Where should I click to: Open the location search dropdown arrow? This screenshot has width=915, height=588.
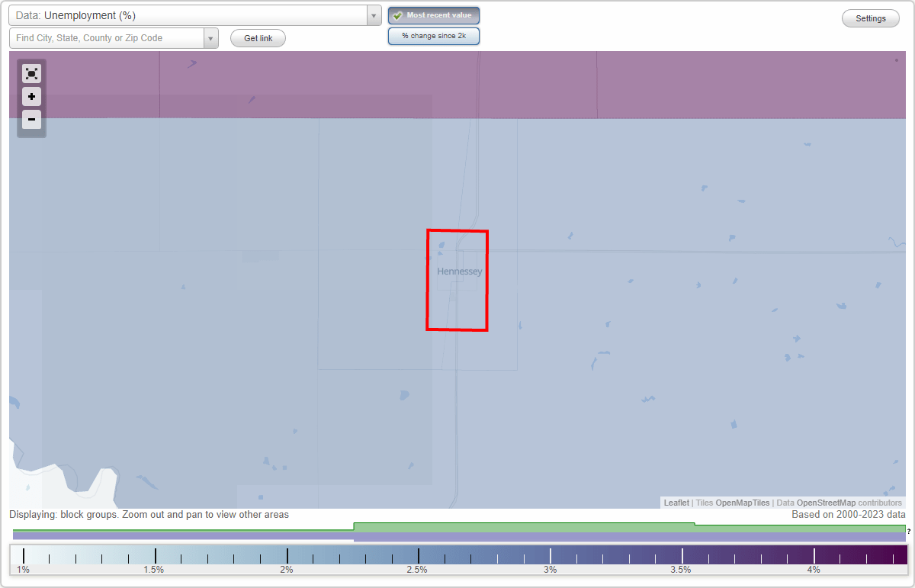pyautogui.click(x=211, y=38)
